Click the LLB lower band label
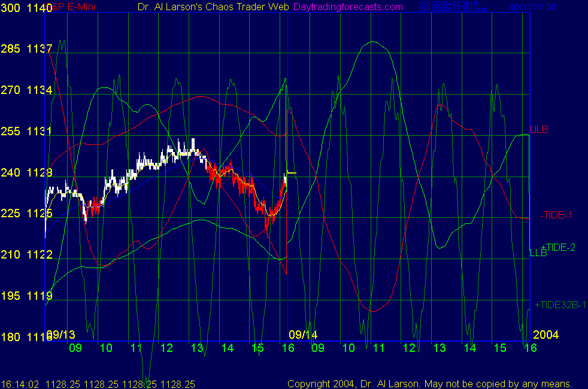The width and height of the screenshot is (588, 389). click(x=538, y=253)
